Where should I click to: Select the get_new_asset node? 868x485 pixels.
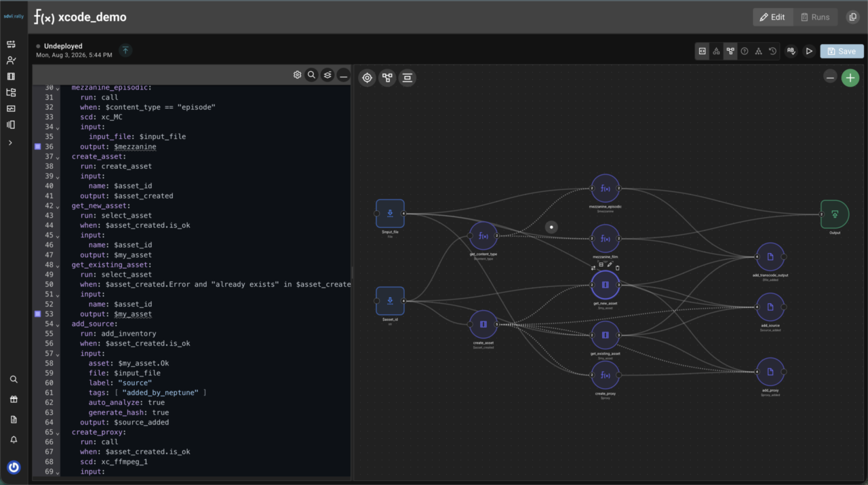606,285
